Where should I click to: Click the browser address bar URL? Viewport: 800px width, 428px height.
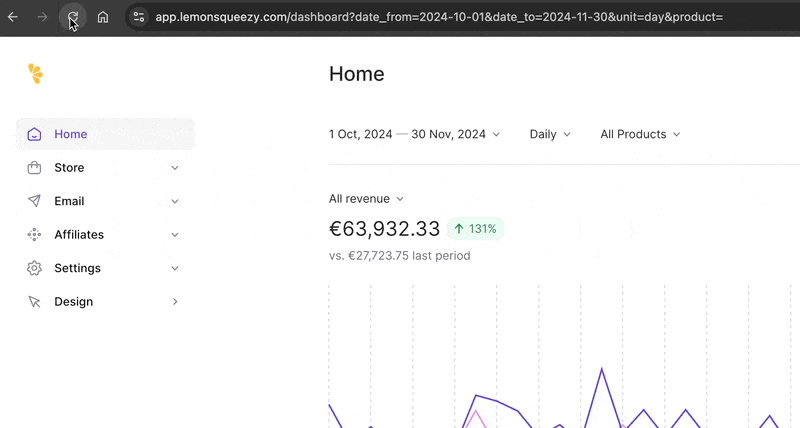(x=438, y=17)
